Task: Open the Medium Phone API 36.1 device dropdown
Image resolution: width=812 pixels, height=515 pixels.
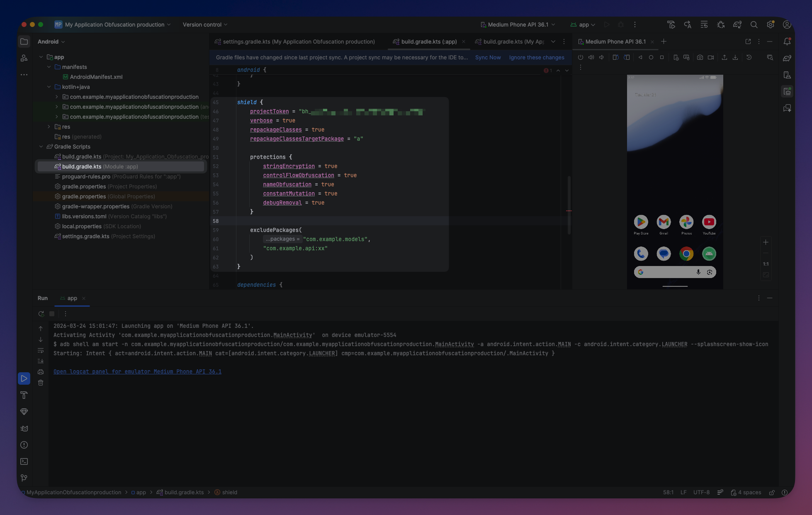Action: 518,24
